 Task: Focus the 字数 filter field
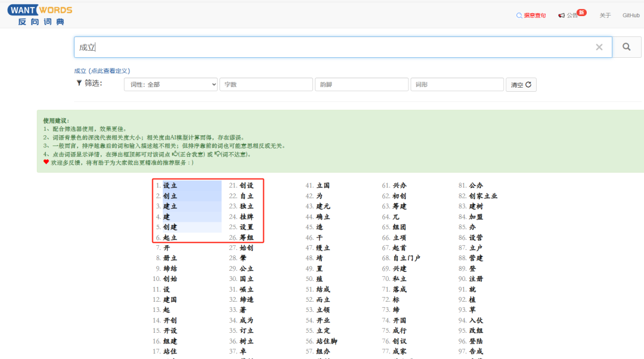266,85
